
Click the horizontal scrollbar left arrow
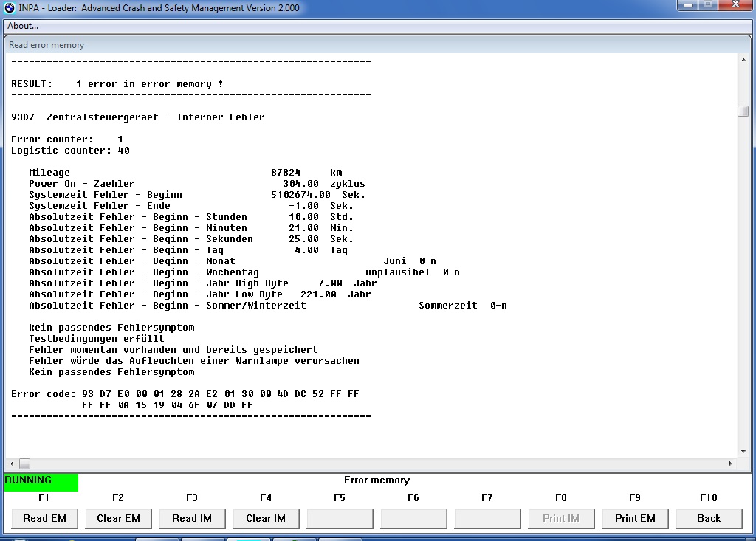(x=10, y=463)
